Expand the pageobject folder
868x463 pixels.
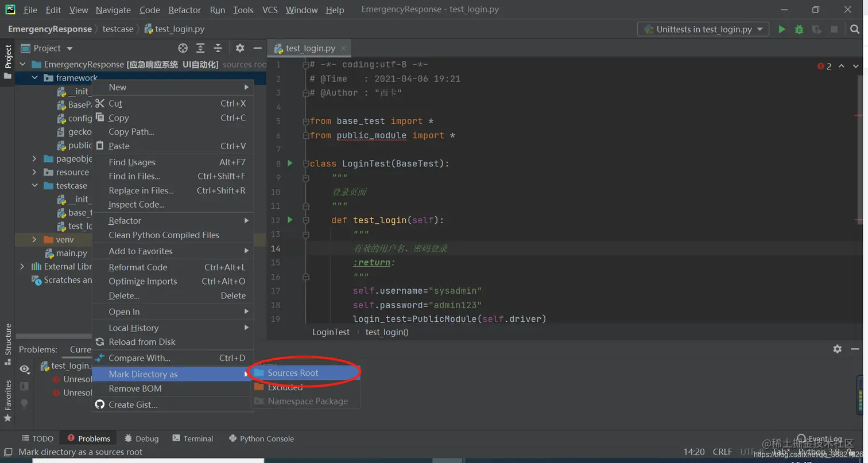[34, 158]
